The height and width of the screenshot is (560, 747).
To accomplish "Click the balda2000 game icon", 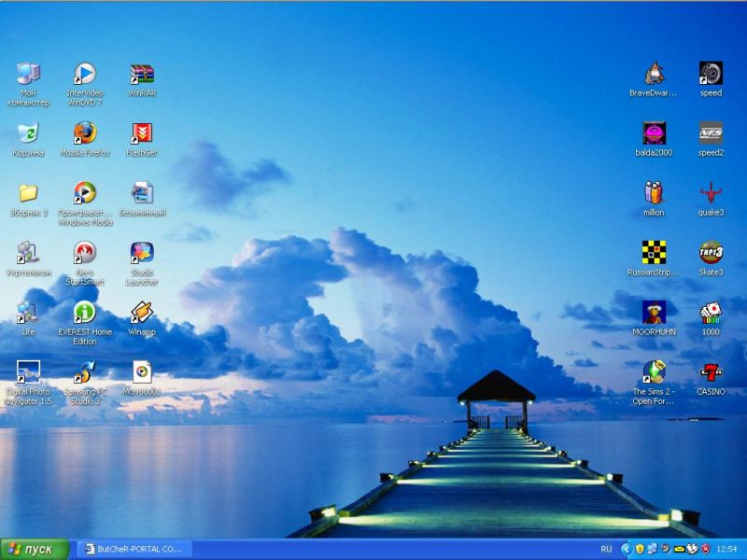I will (x=654, y=133).
